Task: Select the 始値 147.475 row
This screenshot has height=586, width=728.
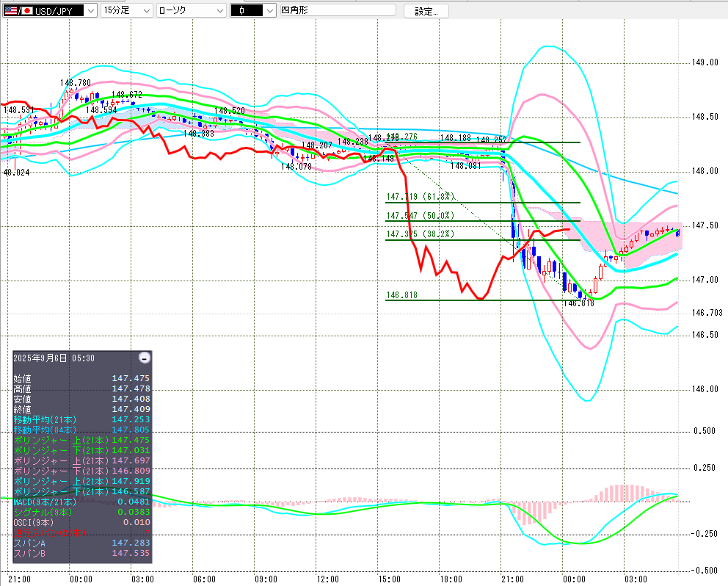Action: click(81, 379)
